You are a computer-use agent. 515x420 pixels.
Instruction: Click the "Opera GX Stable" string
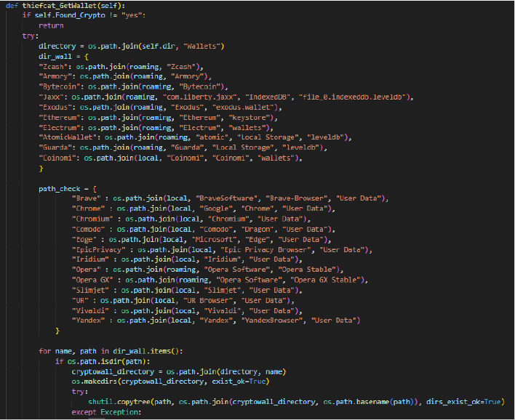(x=325, y=280)
